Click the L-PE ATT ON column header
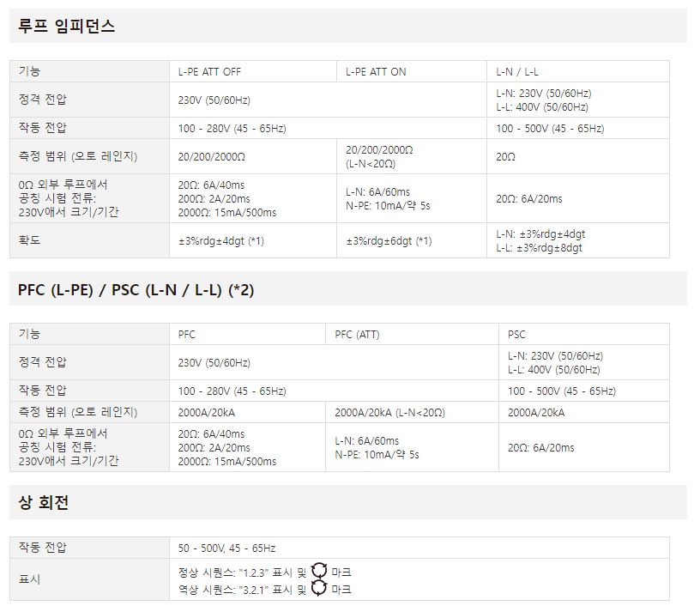This screenshot has width=700, height=612. (x=376, y=72)
